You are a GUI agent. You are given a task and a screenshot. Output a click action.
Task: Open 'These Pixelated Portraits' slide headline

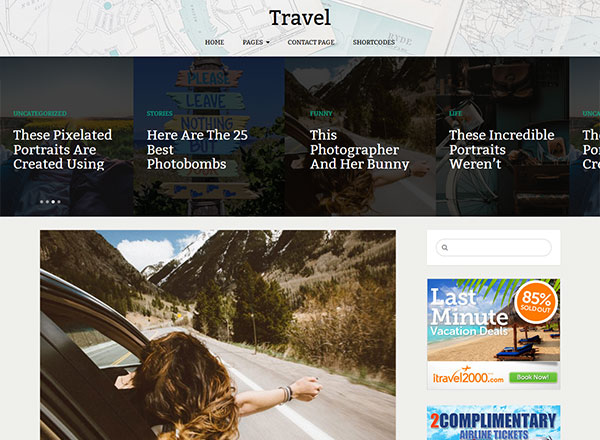[x=63, y=149]
